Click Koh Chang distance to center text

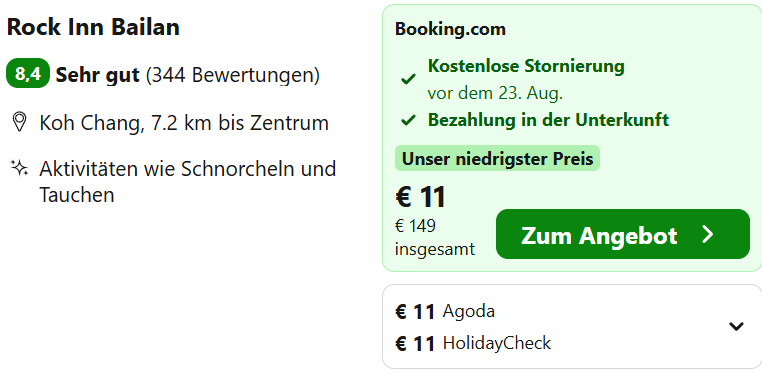pyautogui.click(x=184, y=123)
